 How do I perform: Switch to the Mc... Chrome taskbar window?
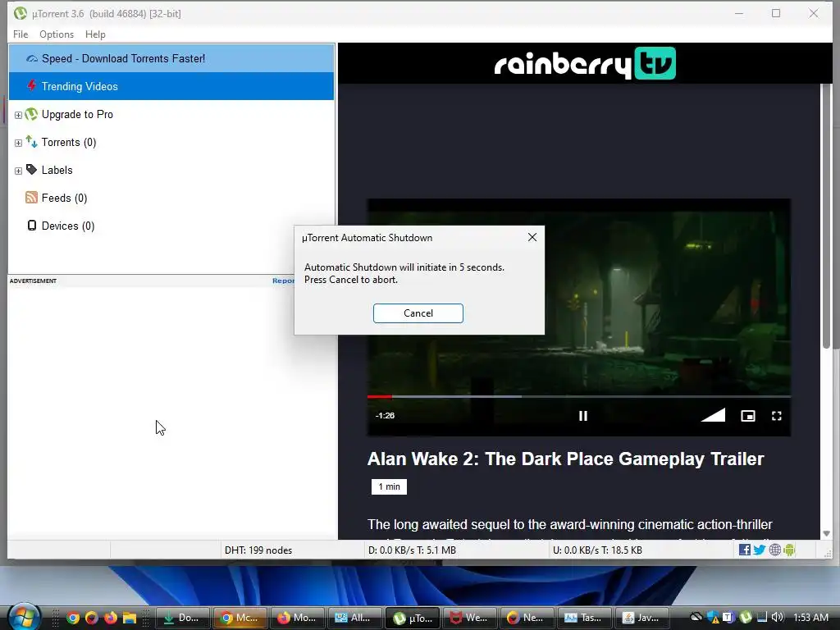[240, 618]
